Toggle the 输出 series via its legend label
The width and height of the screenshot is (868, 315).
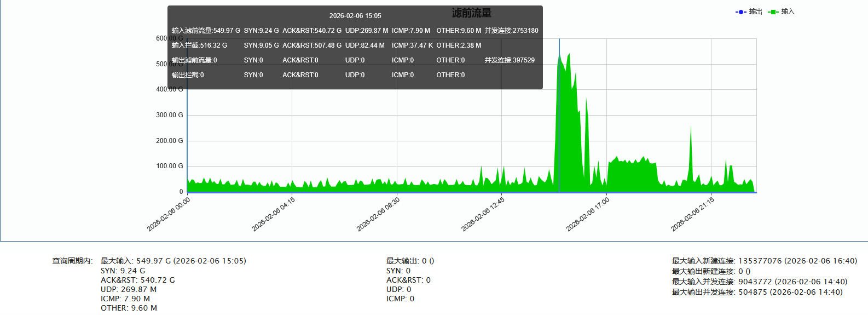click(x=756, y=12)
